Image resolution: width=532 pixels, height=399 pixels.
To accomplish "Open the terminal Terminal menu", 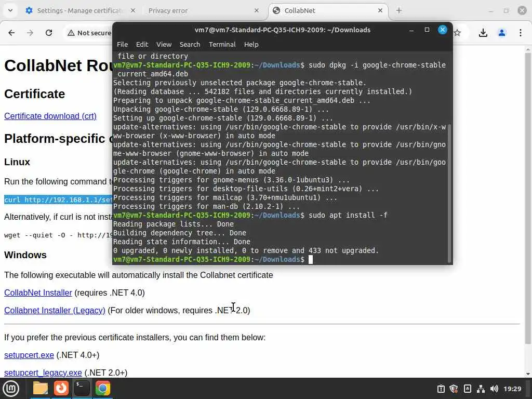I will pyautogui.click(x=222, y=45).
